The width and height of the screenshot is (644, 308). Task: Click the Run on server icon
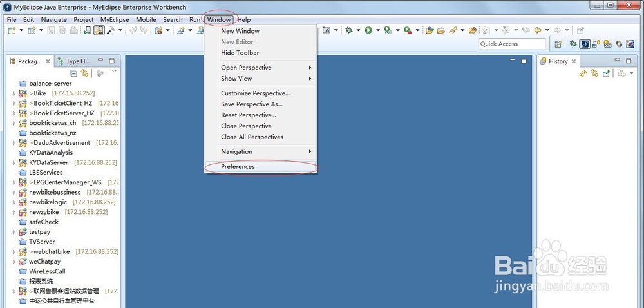point(388,30)
